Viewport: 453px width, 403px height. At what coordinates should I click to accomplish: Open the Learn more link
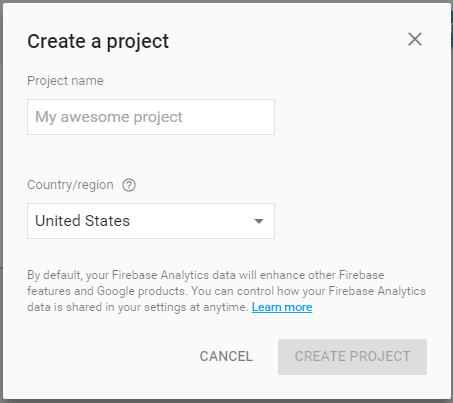(x=282, y=307)
